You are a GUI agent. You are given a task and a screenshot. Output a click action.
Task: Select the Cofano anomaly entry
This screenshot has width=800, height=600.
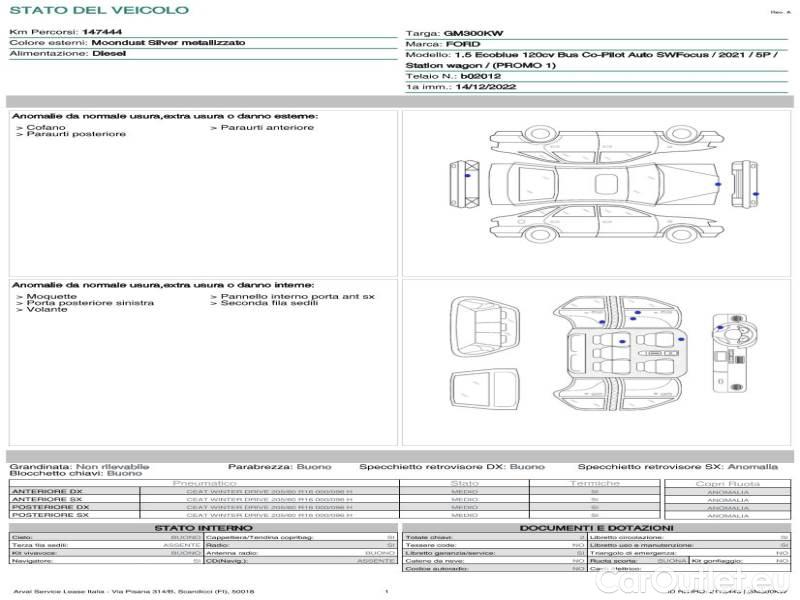[x=46, y=127]
